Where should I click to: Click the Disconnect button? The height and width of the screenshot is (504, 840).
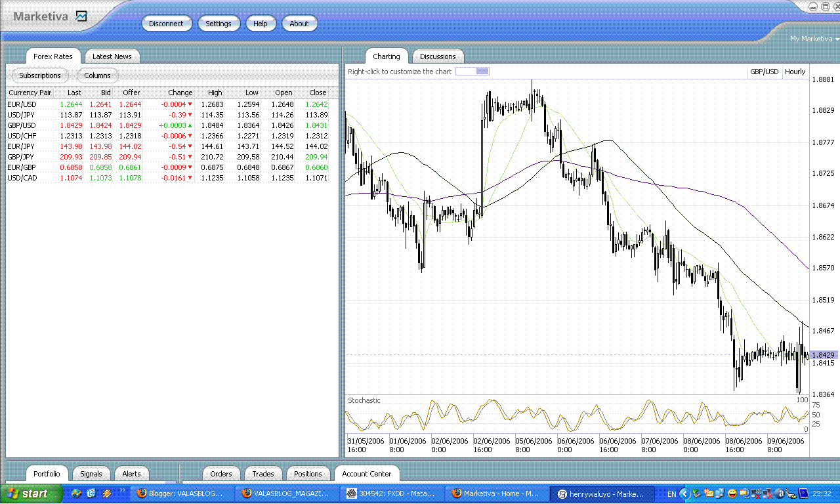(x=166, y=24)
